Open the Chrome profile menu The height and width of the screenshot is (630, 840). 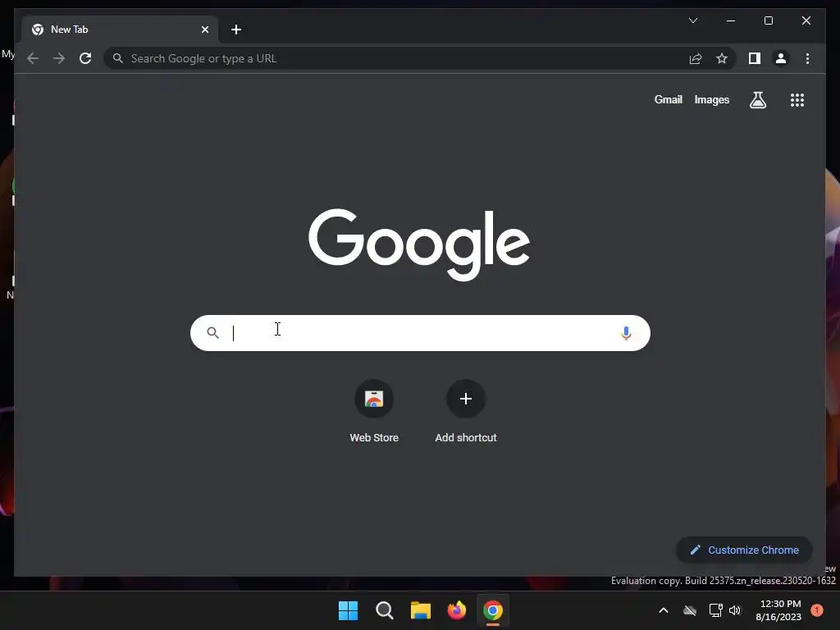click(781, 58)
